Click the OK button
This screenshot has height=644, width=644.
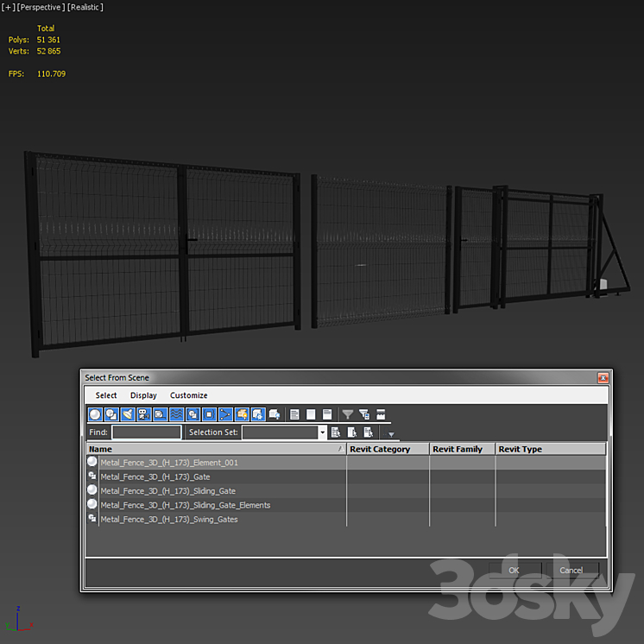coord(515,570)
